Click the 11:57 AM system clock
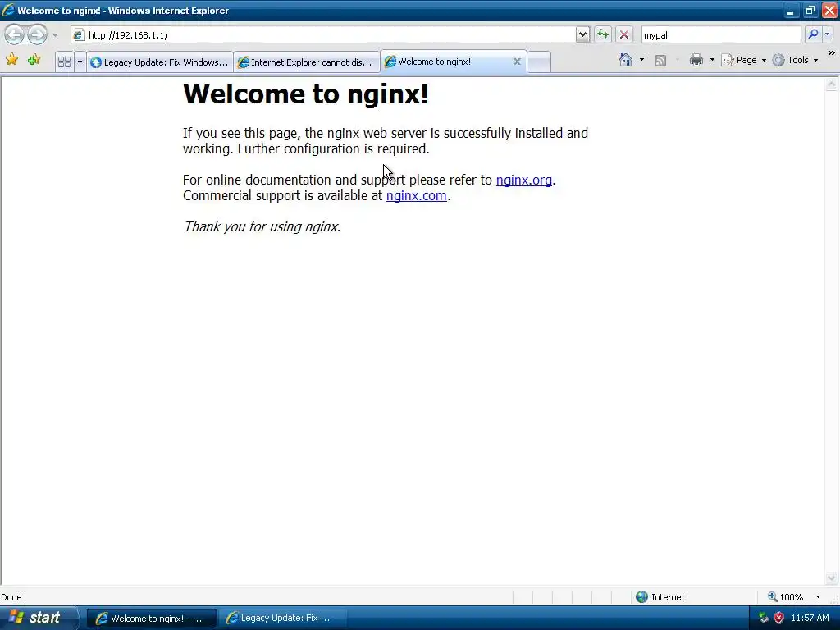 coord(810,618)
